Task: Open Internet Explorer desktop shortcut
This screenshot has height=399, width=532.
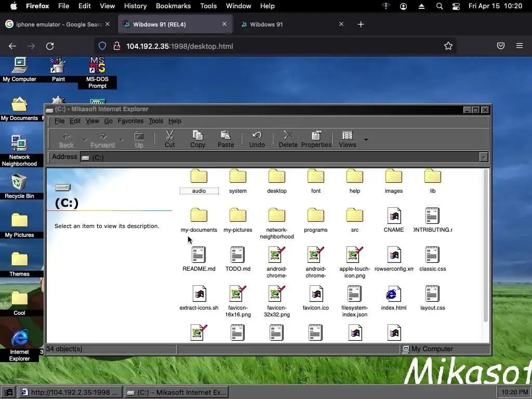Action: 19,345
